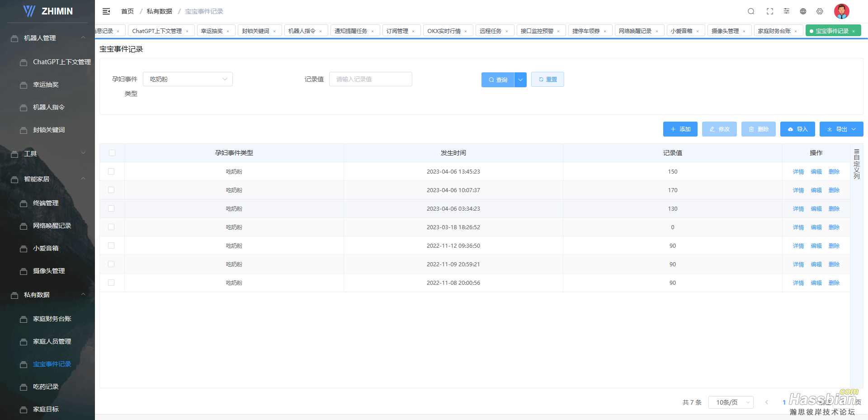Viewport: 868px width, 420px height.
Task: Check the row dated 2022-11-12 09:36:50
Action: point(111,245)
